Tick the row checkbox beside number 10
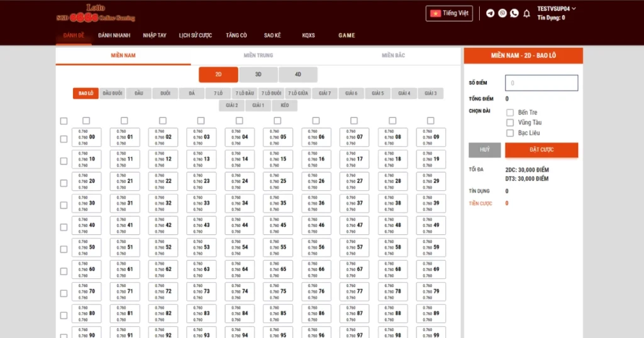This screenshot has height=338, width=644. tap(64, 161)
